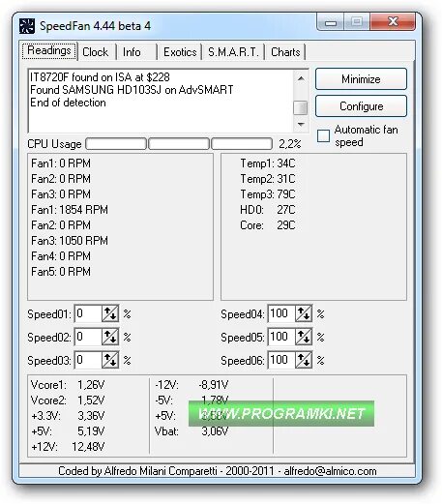
Task: Select the 'Fan3: 1050 RPM' reading
Action: click(70, 241)
